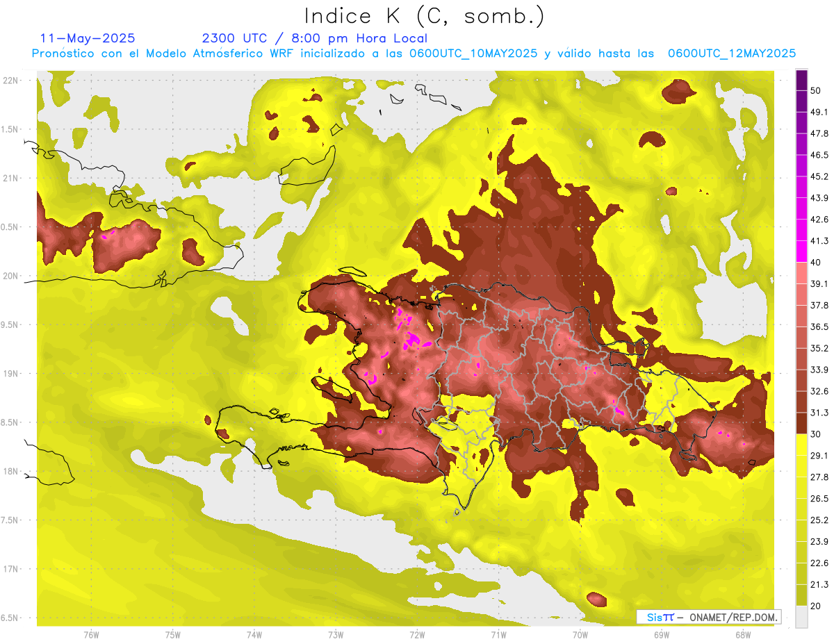
Task: Click the "71W" longitude label
Action: point(498,635)
